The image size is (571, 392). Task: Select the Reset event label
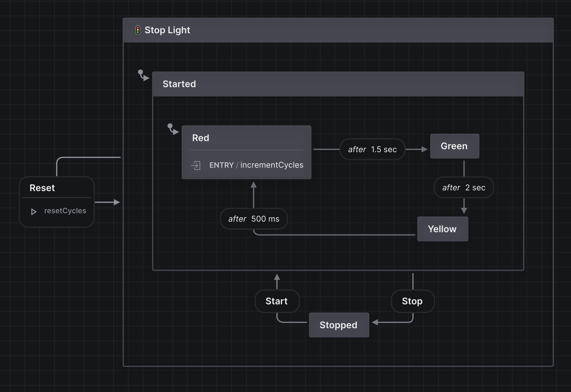coord(42,188)
